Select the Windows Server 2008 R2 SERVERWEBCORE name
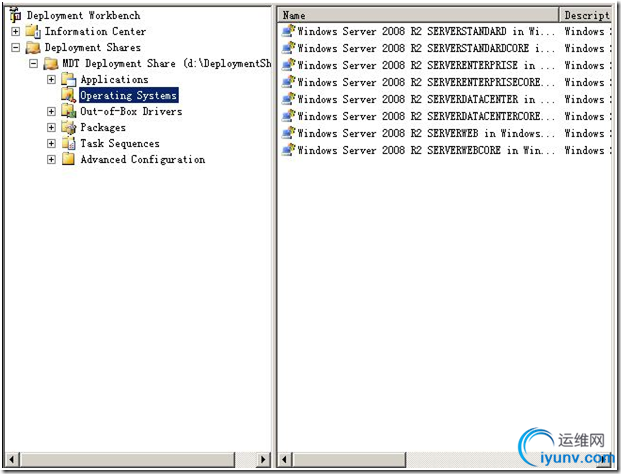Viewport: 621px width, 474px height. [x=426, y=150]
